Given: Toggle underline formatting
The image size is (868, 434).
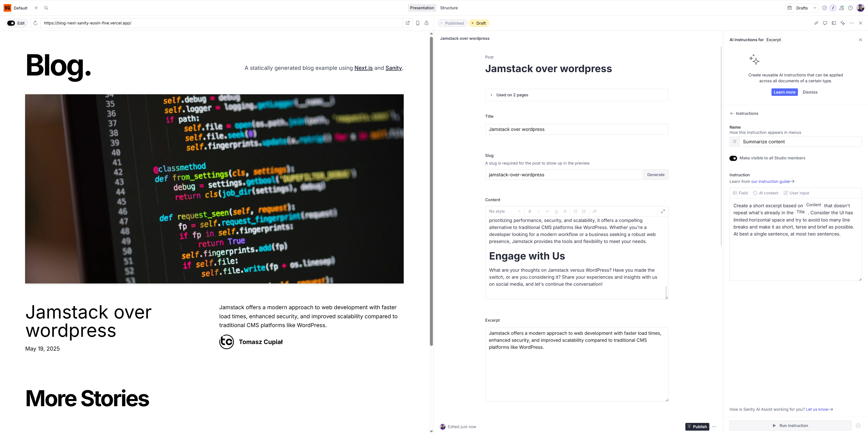Looking at the screenshot, I should 556,211.
